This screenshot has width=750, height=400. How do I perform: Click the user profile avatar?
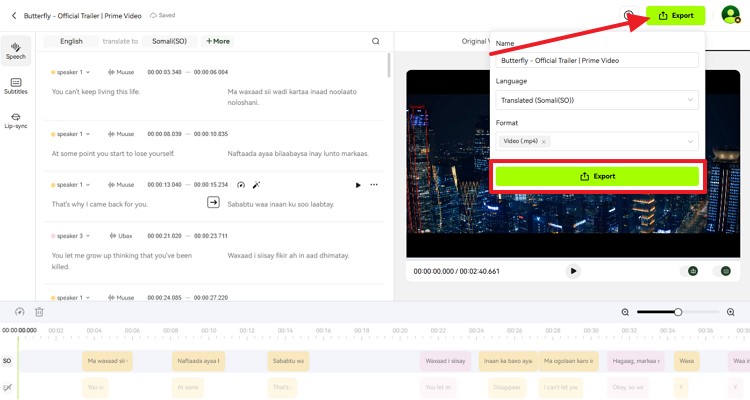point(730,15)
